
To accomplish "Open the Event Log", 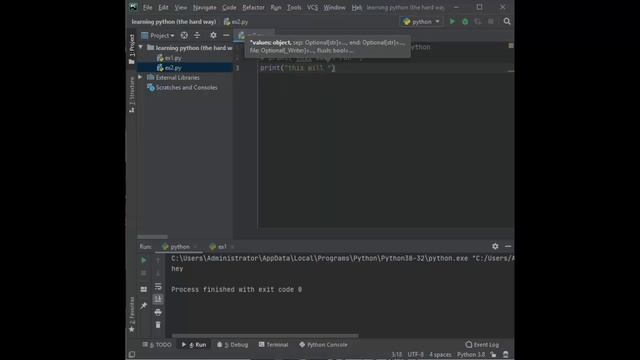I will 482,345.
